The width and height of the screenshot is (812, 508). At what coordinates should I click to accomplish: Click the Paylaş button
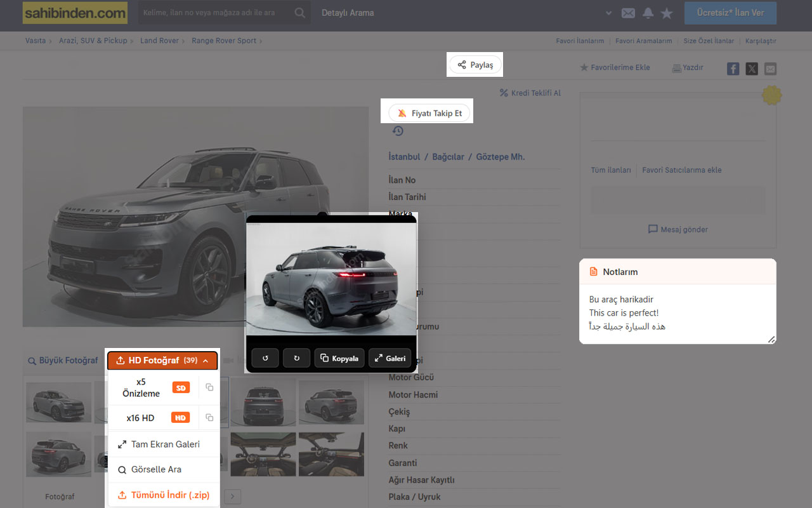click(475, 65)
